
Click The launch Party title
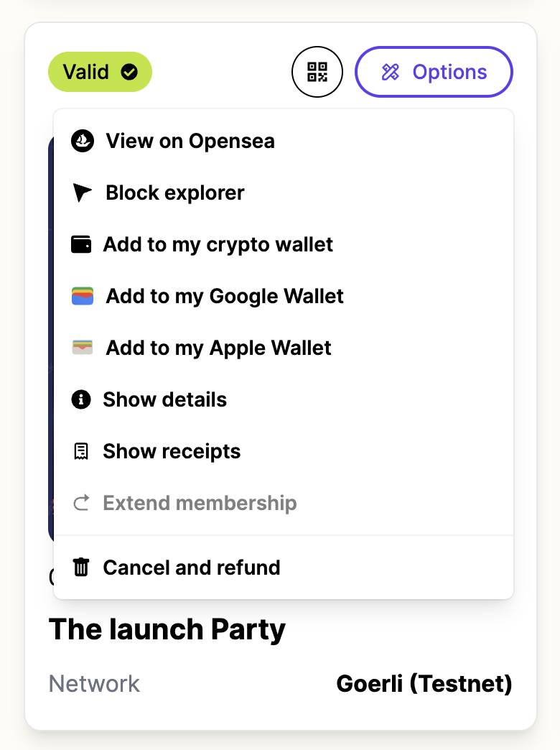[x=167, y=629]
